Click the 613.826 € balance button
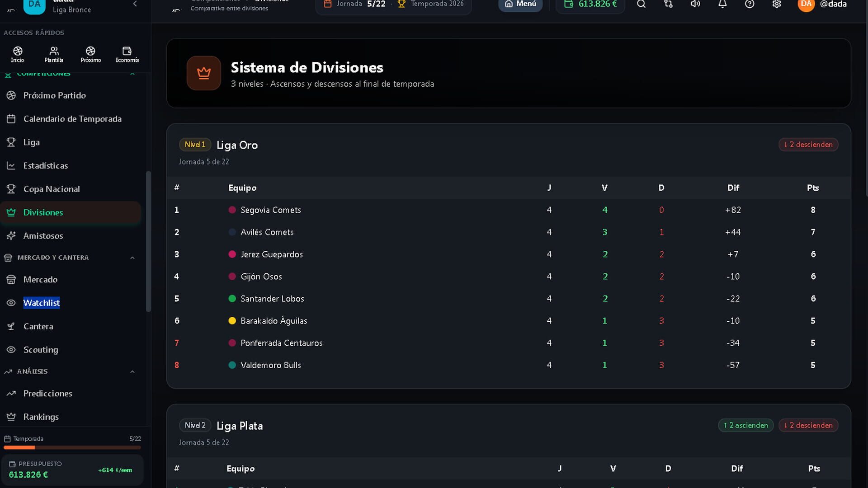Image resolution: width=868 pixels, height=488 pixels. (x=590, y=5)
